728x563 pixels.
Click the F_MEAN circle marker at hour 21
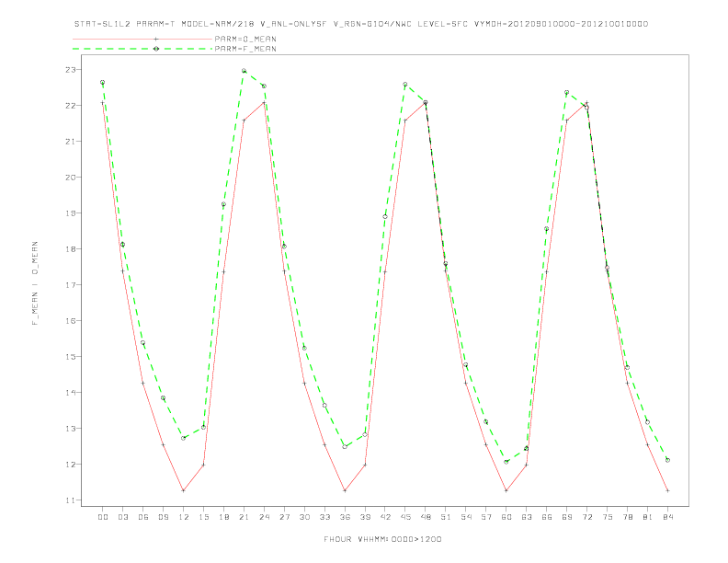244,71
